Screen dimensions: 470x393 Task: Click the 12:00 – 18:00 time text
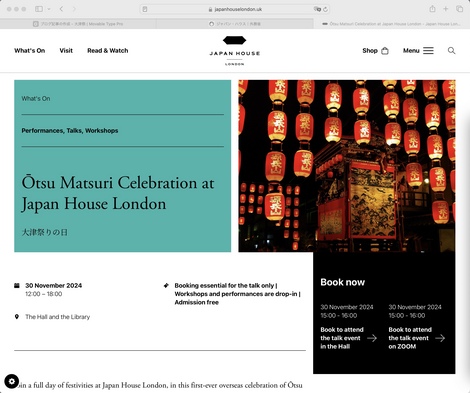click(44, 294)
